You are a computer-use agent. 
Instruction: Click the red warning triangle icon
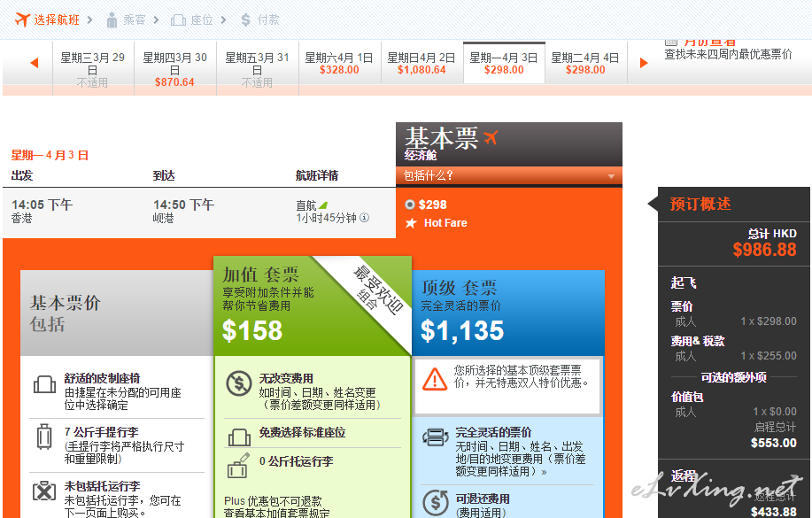point(435,378)
